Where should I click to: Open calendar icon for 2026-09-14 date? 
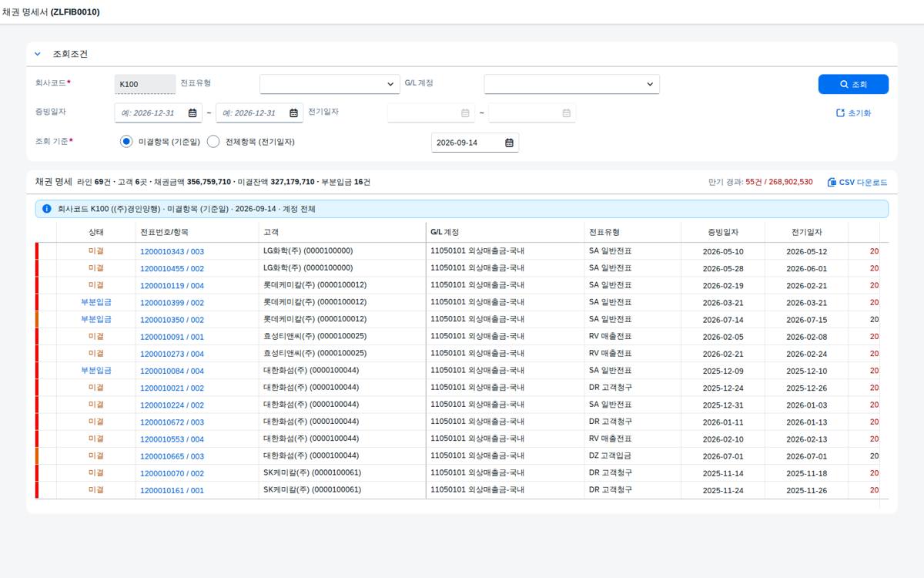pyautogui.click(x=509, y=143)
